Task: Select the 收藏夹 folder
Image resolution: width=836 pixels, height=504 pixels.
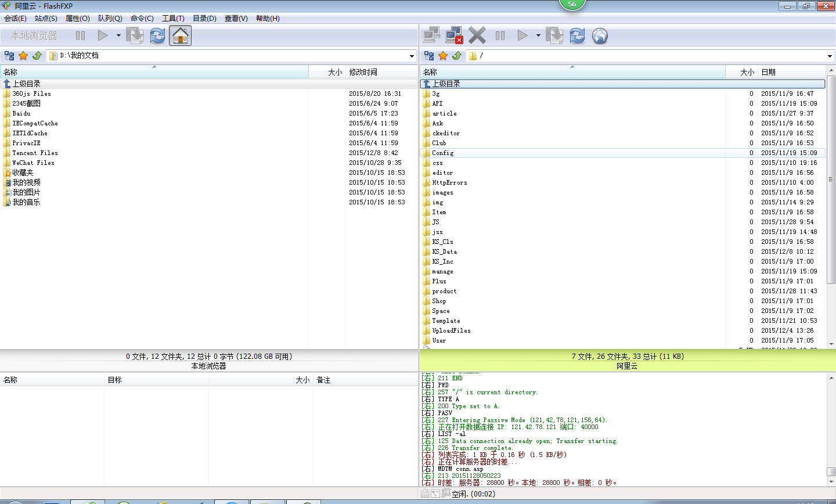Action: (23, 172)
